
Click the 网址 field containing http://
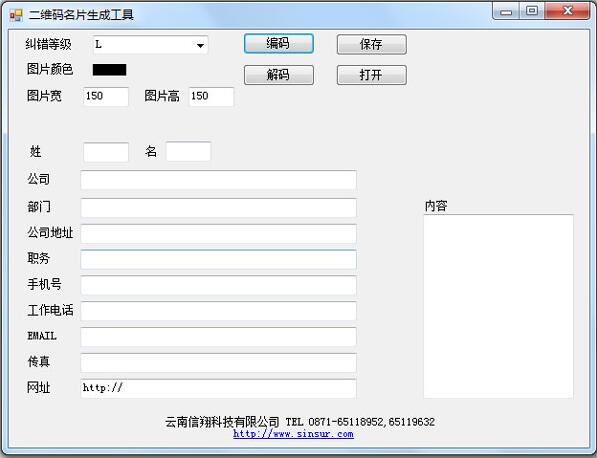coord(219,388)
